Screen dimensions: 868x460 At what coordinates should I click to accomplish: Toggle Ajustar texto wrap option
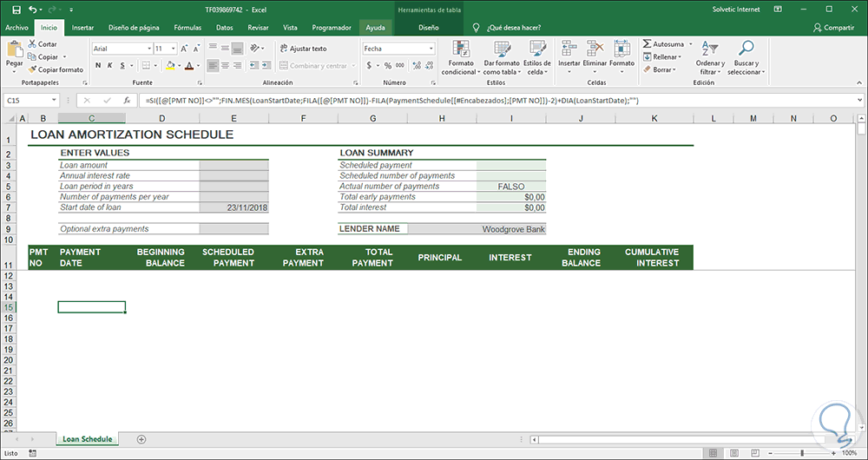tap(302, 49)
